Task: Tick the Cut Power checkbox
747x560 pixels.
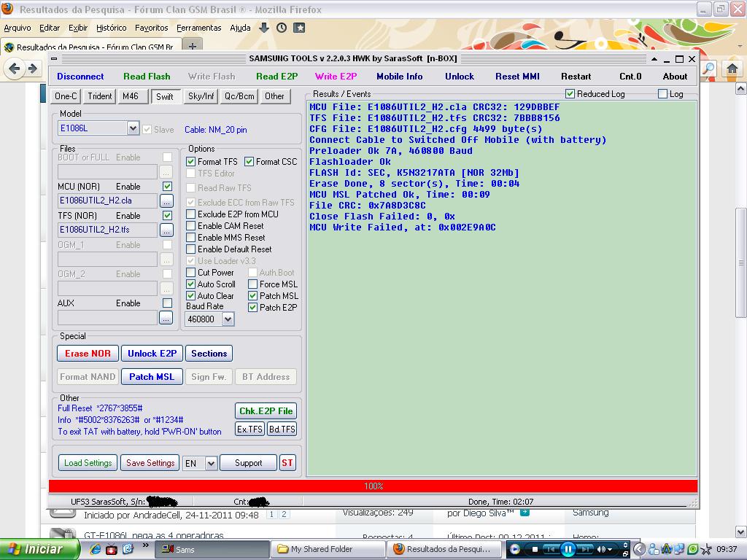Action: [191, 273]
